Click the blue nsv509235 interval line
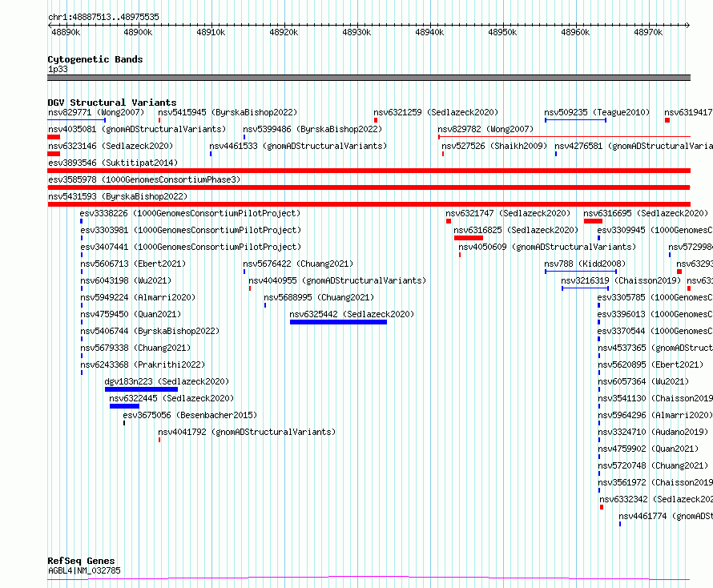This screenshot has width=713, height=588. (576, 120)
